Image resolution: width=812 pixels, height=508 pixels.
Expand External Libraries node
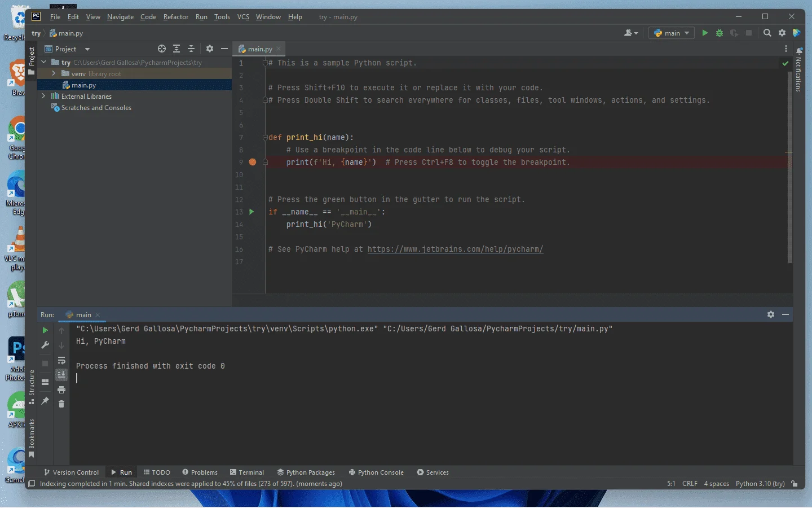[44, 96]
